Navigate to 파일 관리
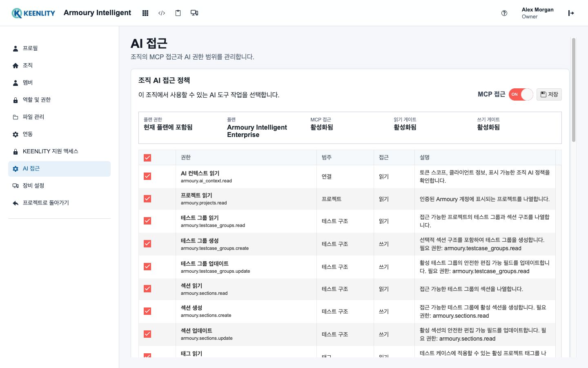This screenshot has width=588, height=368. 59,117
